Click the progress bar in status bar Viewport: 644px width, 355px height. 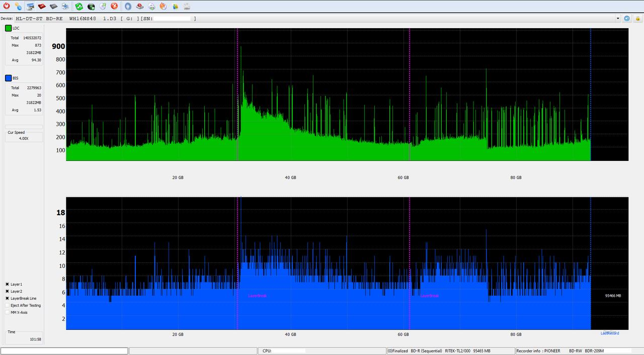click(x=64, y=351)
